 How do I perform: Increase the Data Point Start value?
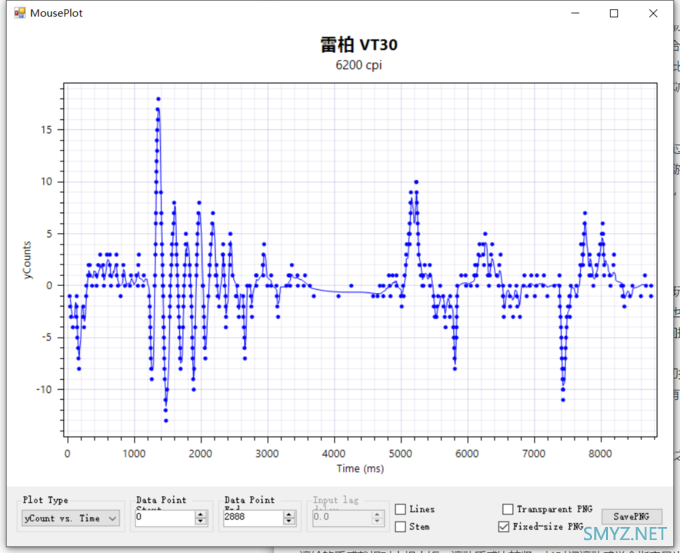coord(200,514)
